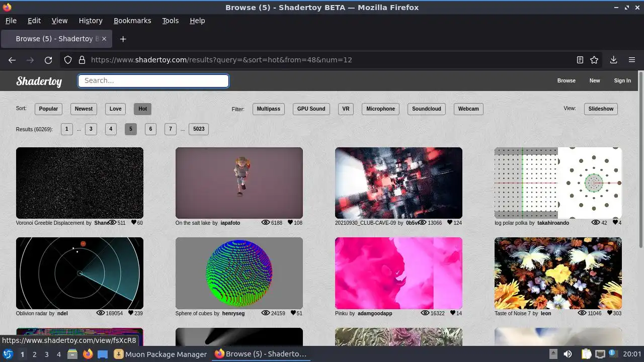Viewport: 644px width, 362px height.
Task: Open the Firefox downloads panel
Action: (x=613, y=60)
